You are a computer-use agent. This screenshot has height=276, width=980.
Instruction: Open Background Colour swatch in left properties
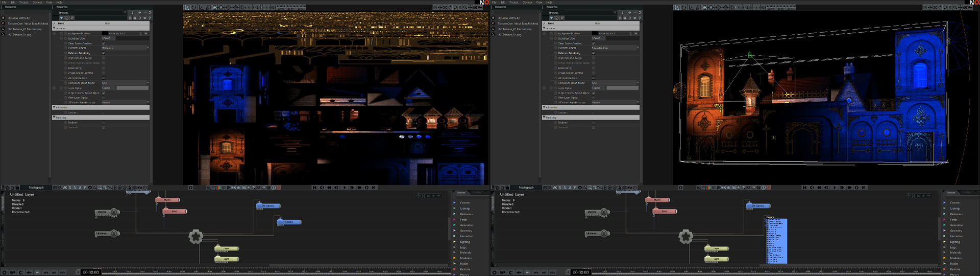[105, 33]
